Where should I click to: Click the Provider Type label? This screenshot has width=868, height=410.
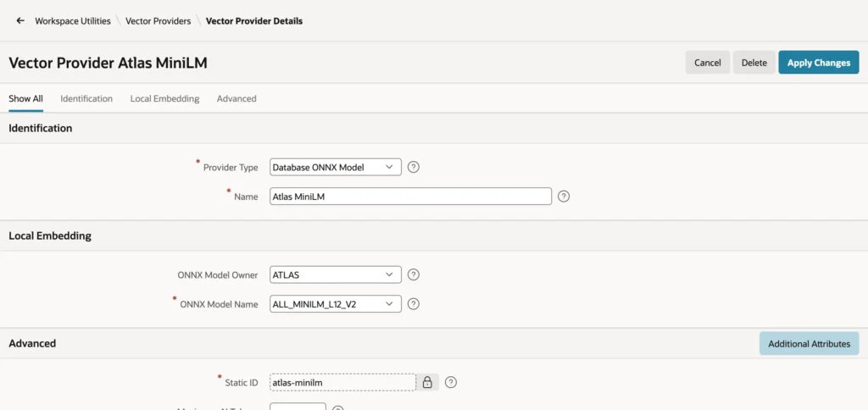point(231,167)
